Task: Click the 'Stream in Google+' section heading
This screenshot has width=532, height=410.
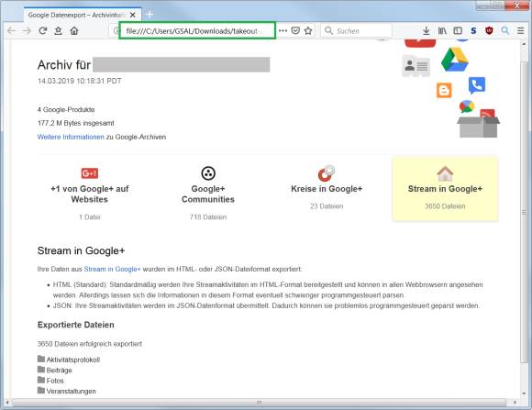Action: click(x=81, y=250)
